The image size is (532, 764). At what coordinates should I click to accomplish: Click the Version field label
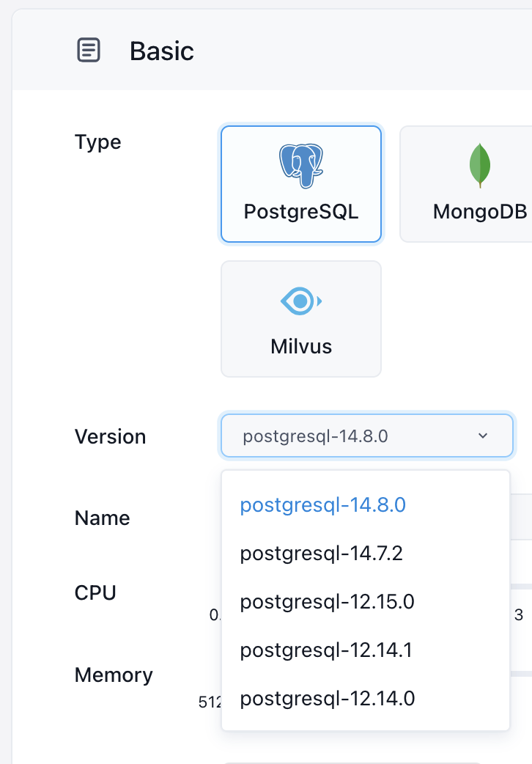pyautogui.click(x=110, y=437)
